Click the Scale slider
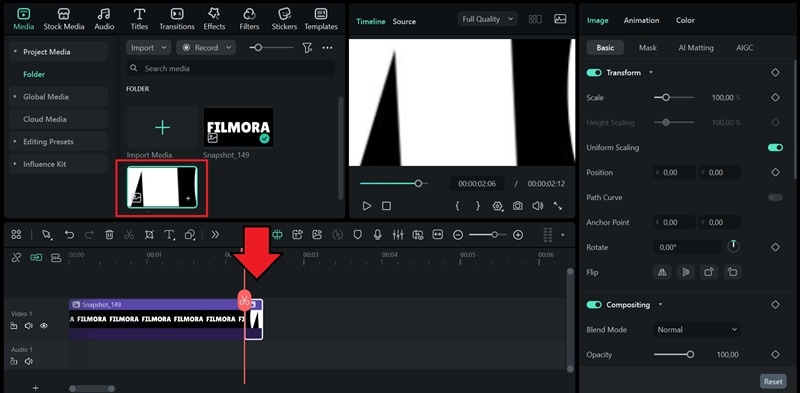Screen dimensions: 800x393 [x=673, y=97]
